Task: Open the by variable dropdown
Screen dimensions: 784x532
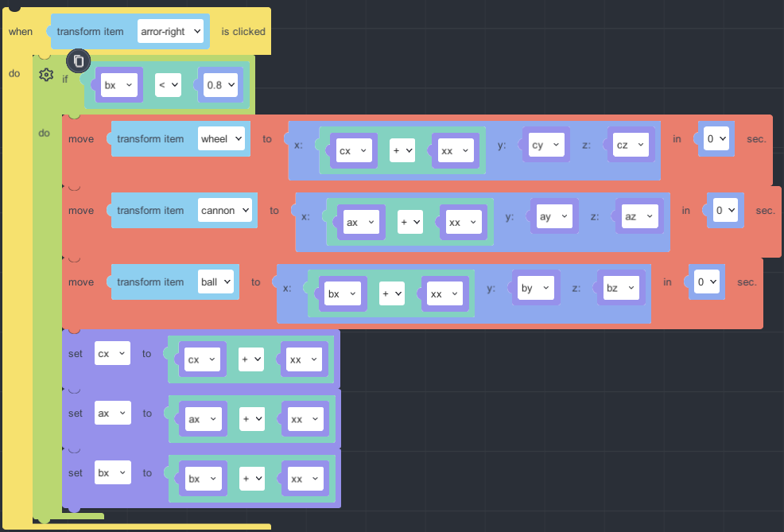Action: tap(537, 289)
